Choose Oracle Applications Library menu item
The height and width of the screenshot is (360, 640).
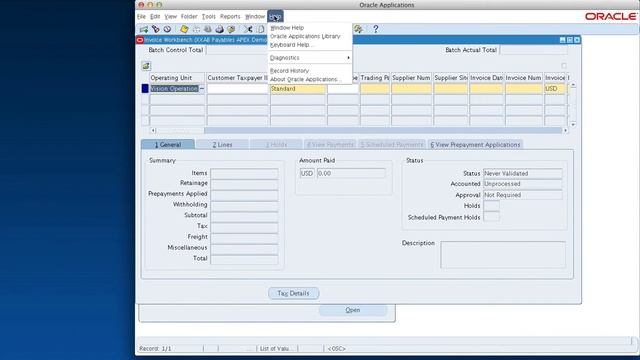(x=305, y=36)
